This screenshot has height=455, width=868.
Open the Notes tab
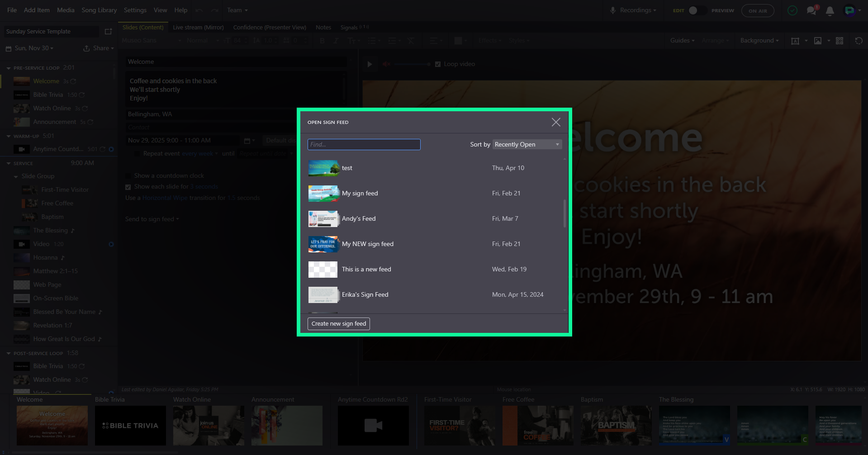click(x=323, y=28)
